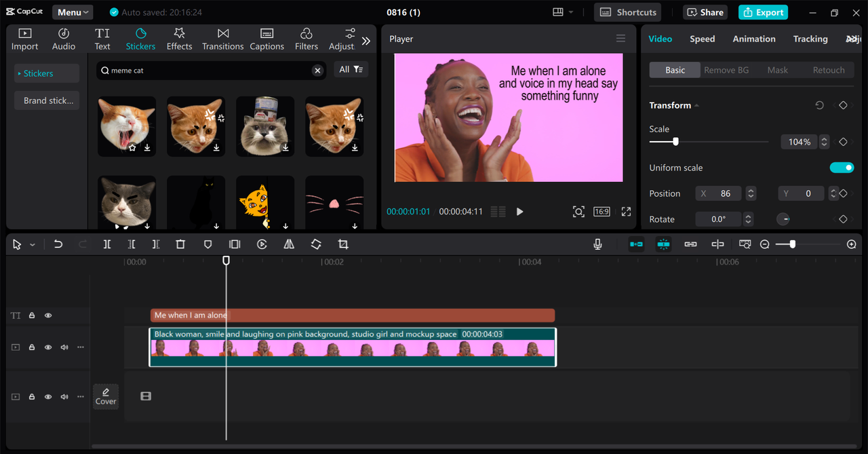Hide the pink-background video track with its eye icon
This screenshot has height=454, width=868.
48,347
